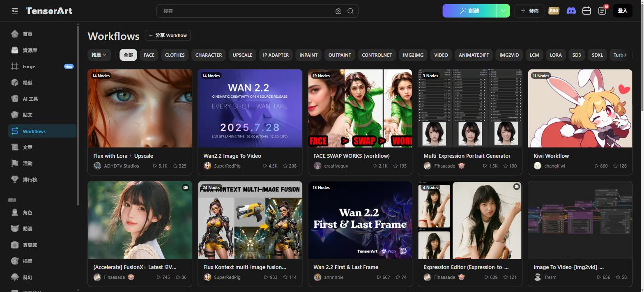Image resolution: width=644 pixels, height=292 pixels.
Task: Select the IP ADAPTER filter tab
Action: click(x=276, y=55)
